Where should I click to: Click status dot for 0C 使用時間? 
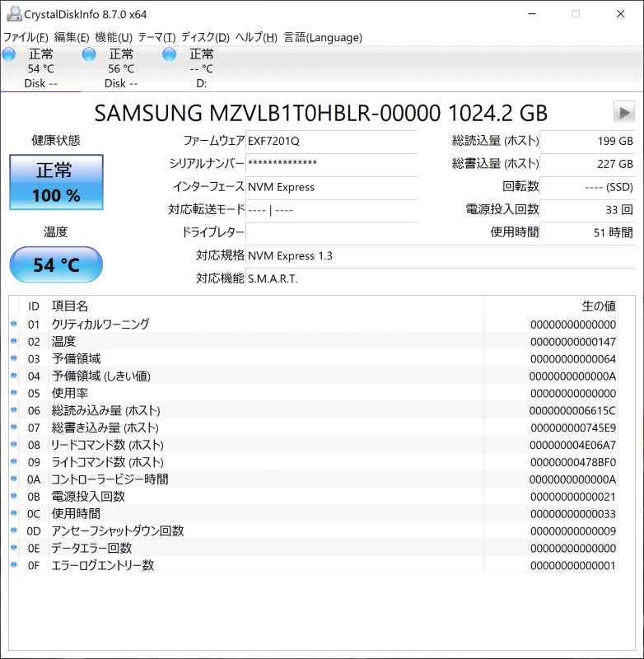pyautogui.click(x=14, y=513)
